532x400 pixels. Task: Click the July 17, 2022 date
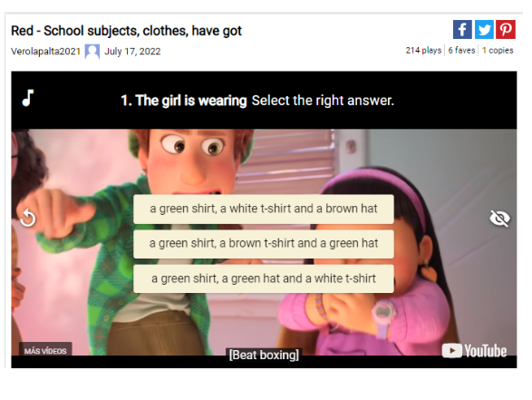[132, 52]
